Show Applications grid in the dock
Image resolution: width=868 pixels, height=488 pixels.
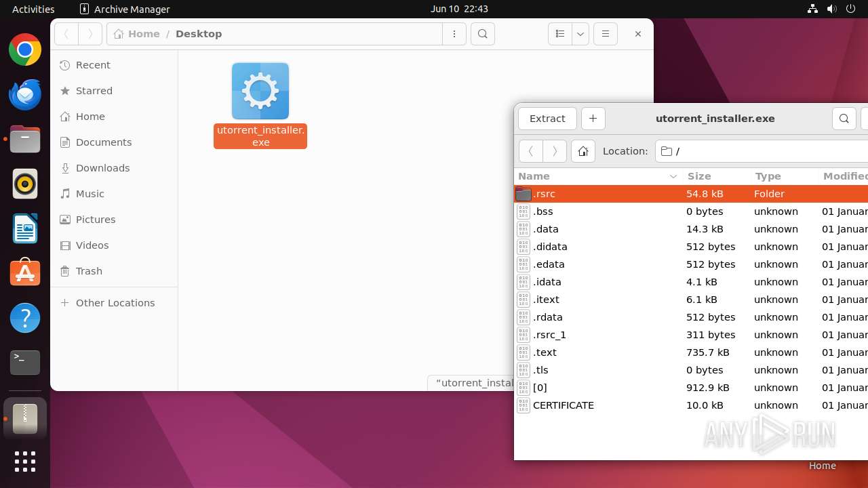click(x=25, y=462)
